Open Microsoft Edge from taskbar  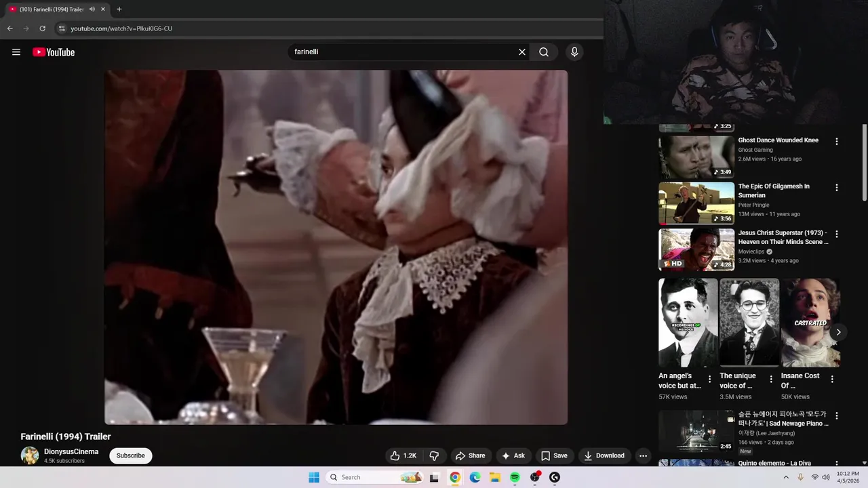(x=475, y=477)
